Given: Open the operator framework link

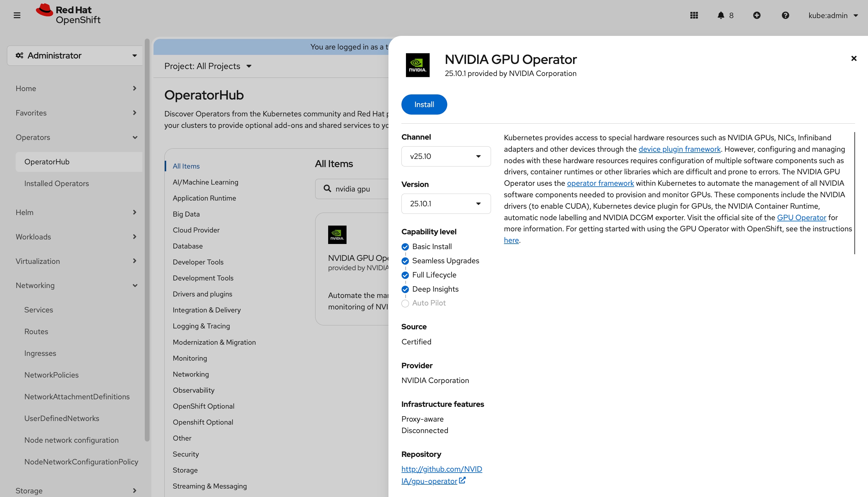Looking at the screenshot, I should [600, 183].
